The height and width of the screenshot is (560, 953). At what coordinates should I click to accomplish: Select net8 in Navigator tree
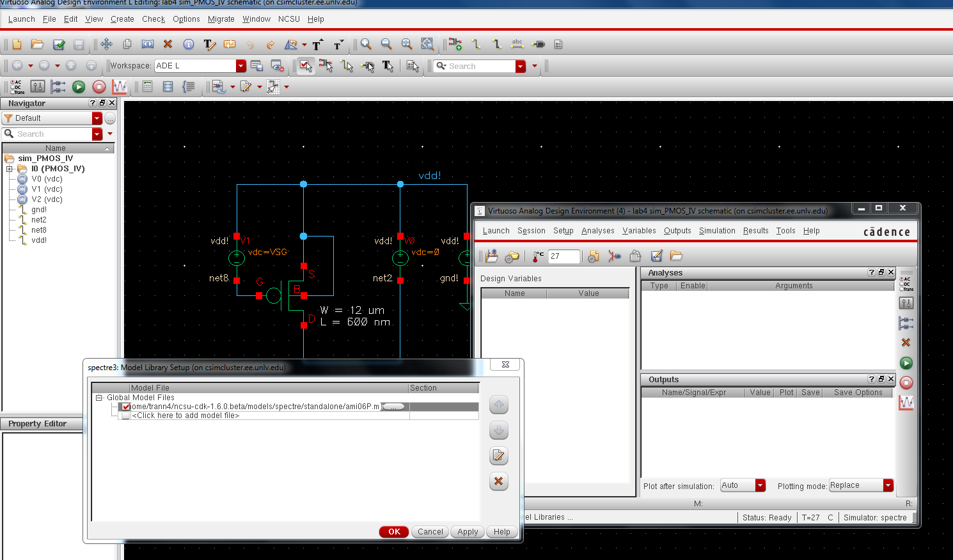(39, 230)
